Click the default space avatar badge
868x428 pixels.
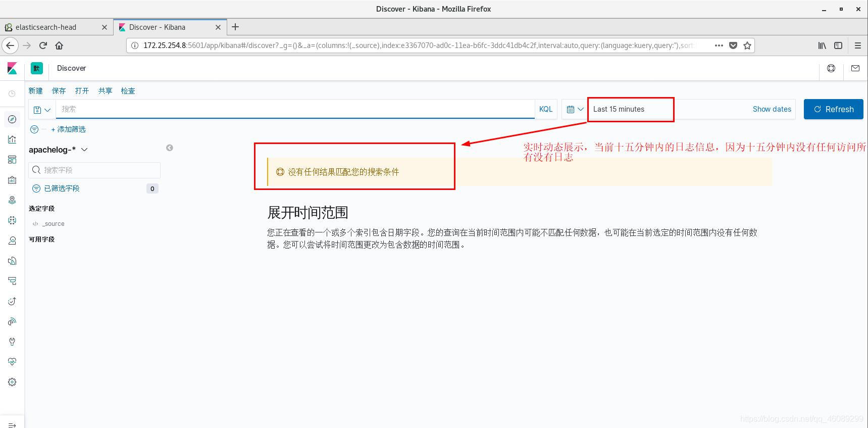coord(37,68)
